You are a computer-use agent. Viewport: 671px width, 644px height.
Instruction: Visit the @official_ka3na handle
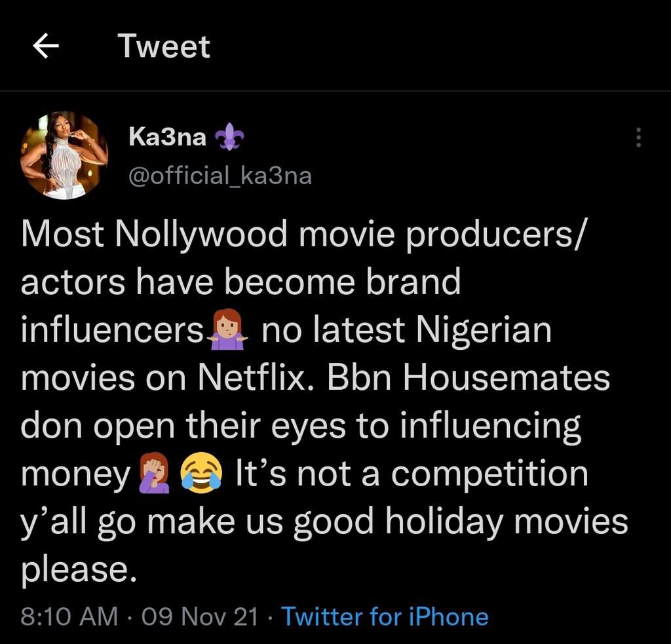pyautogui.click(x=220, y=176)
